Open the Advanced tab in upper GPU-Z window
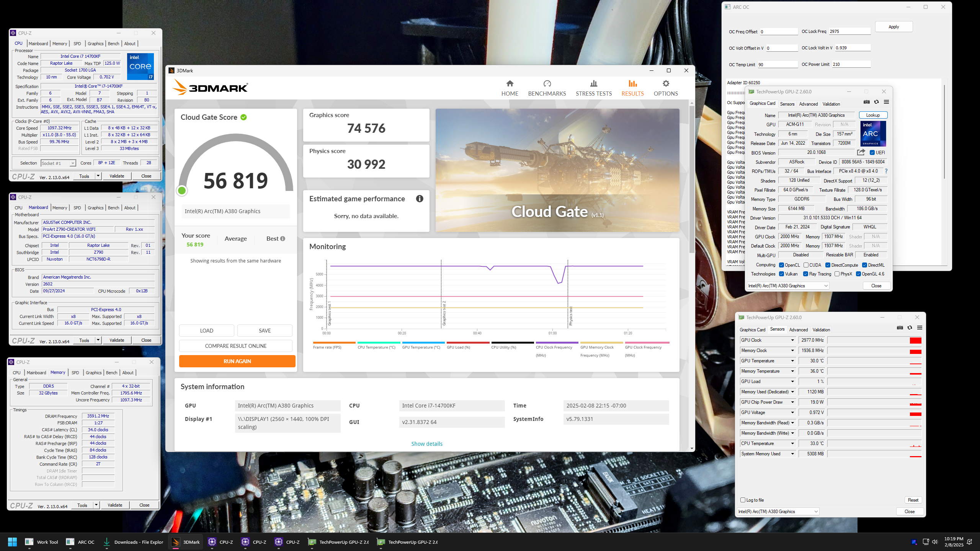Image resolution: width=980 pixels, height=551 pixels. (x=808, y=104)
